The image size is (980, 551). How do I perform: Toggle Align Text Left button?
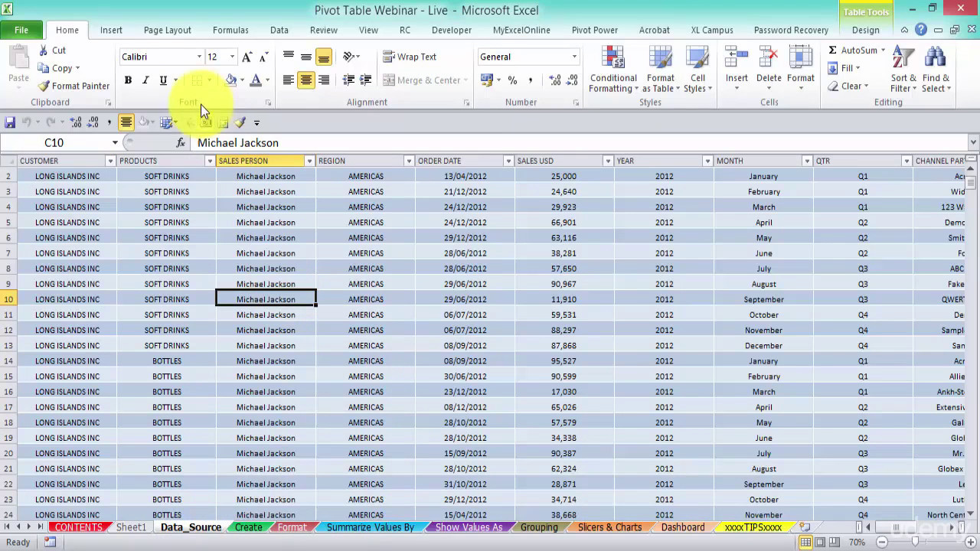289,80
